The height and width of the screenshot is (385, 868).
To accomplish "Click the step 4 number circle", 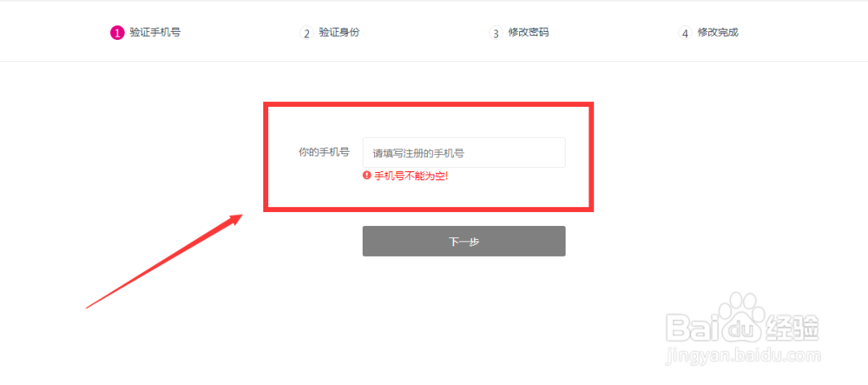I will click(x=686, y=33).
